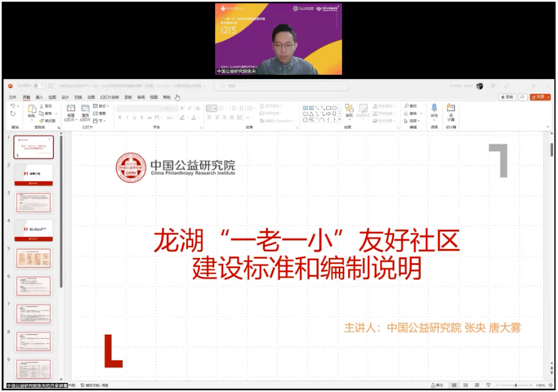Screen dimensions: 558x392
Task: Switch to the View (视图) tab
Action: coord(154,97)
